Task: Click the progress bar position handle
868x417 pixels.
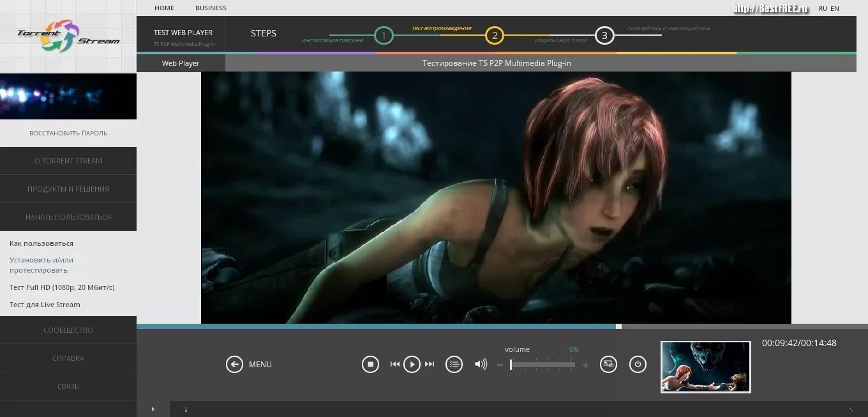Action: [618, 326]
